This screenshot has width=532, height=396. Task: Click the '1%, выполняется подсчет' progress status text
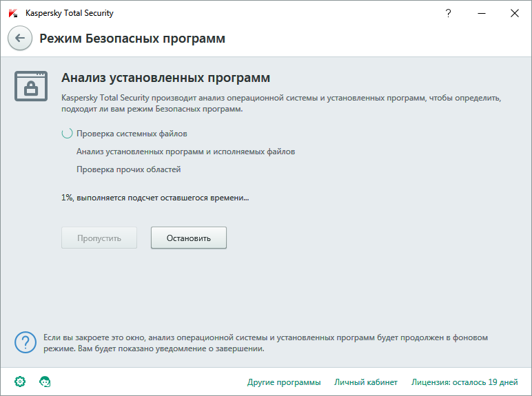coord(155,198)
